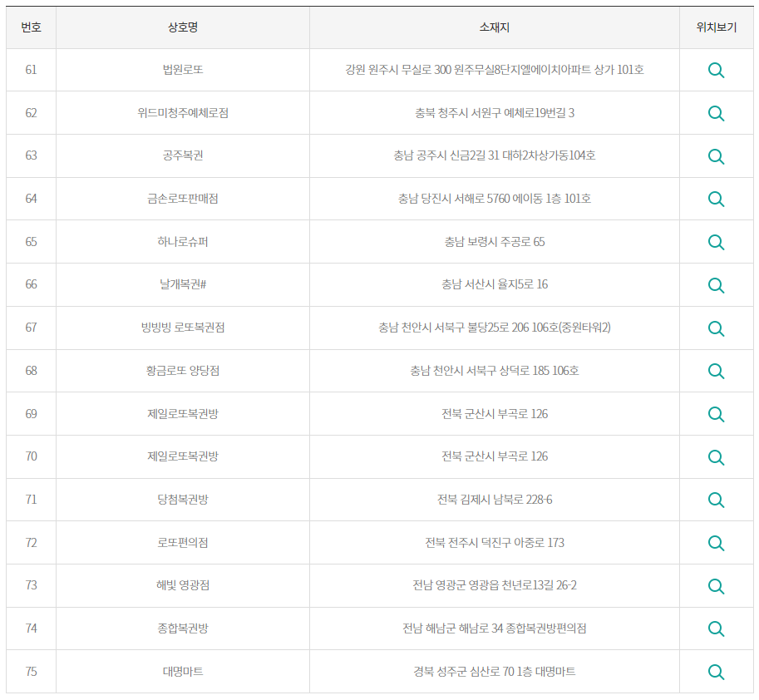Select row number 75
759x700 pixels.
[x=31, y=671]
